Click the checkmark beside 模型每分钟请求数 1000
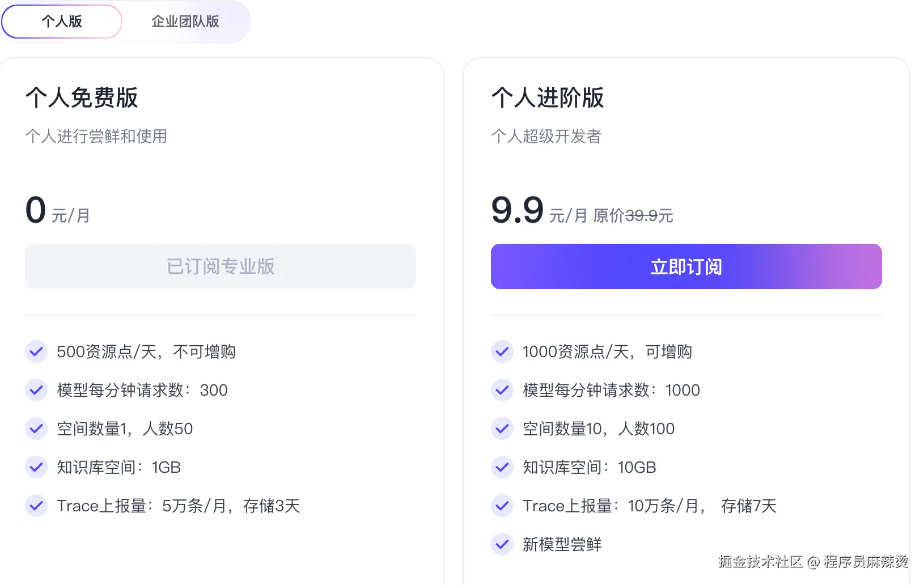 pos(502,390)
